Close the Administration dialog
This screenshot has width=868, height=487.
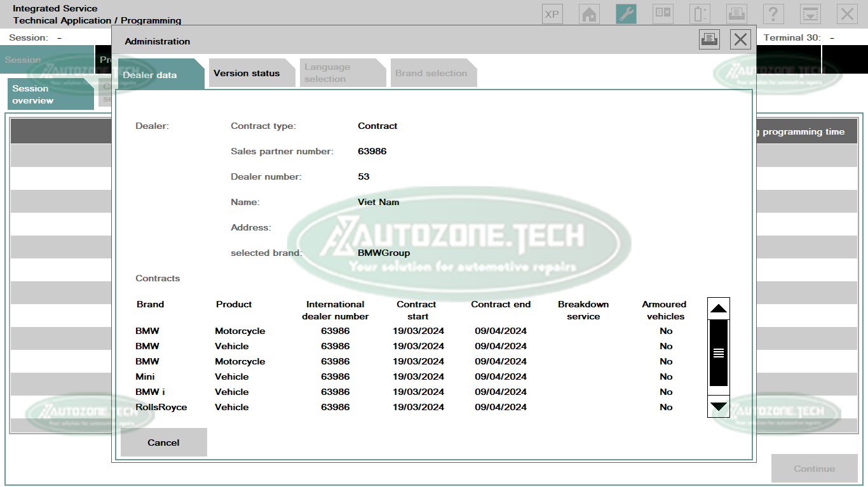pos(740,39)
